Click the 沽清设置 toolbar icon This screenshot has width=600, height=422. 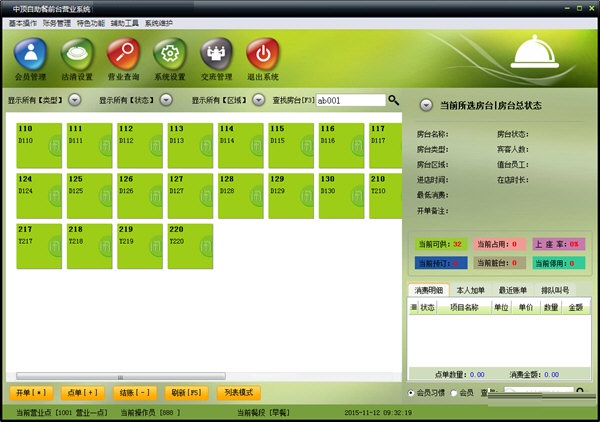(x=77, y=57)
